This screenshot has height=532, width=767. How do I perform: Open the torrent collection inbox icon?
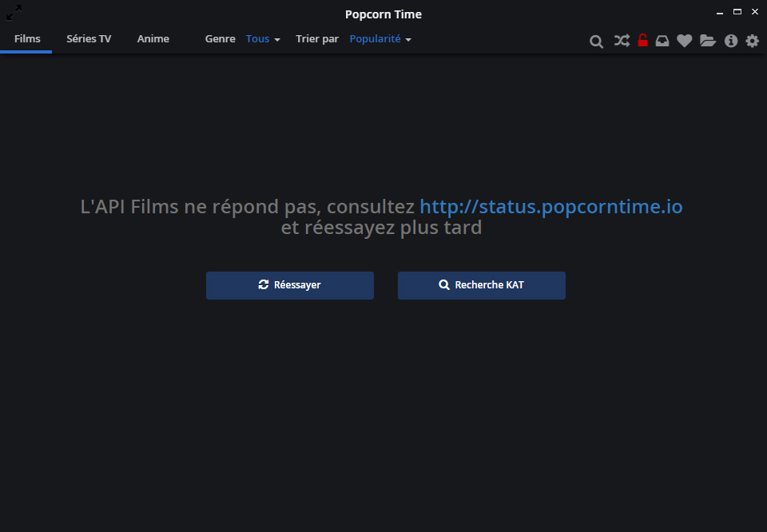pos(662,41)
